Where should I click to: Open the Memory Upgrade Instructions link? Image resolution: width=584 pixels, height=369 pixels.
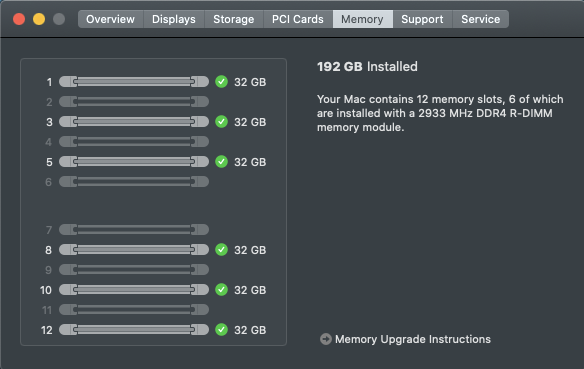[x=413, y=339]
